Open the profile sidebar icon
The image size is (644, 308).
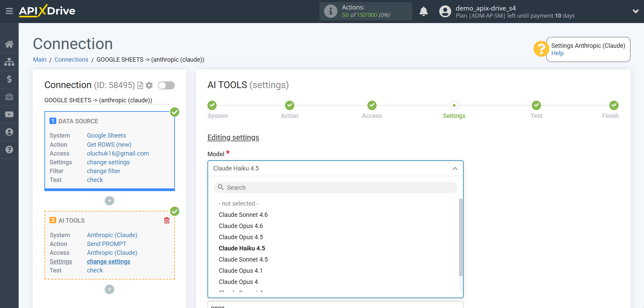[9, 132]
